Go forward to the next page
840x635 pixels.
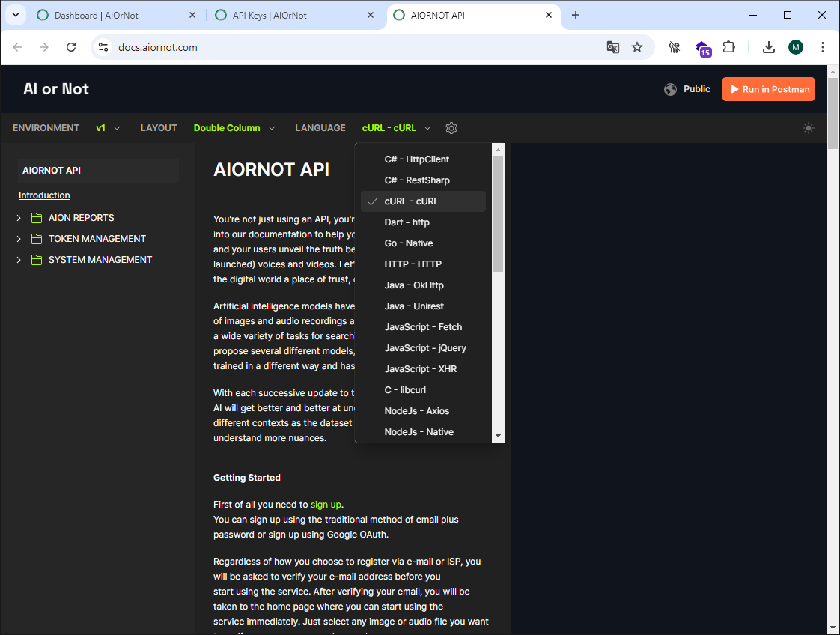(44, 47)
